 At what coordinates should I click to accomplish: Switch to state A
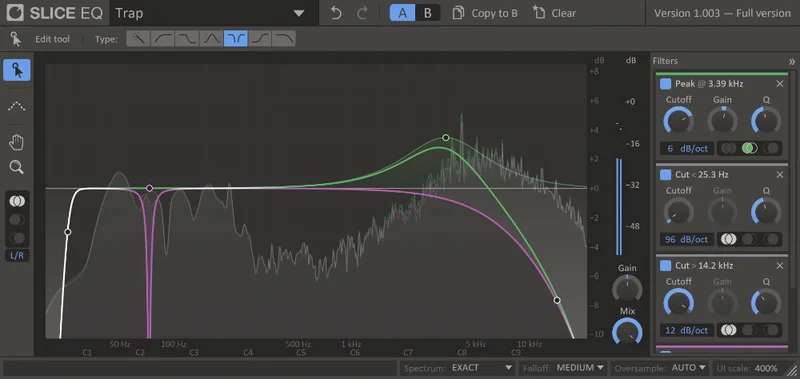pos(403,13)
